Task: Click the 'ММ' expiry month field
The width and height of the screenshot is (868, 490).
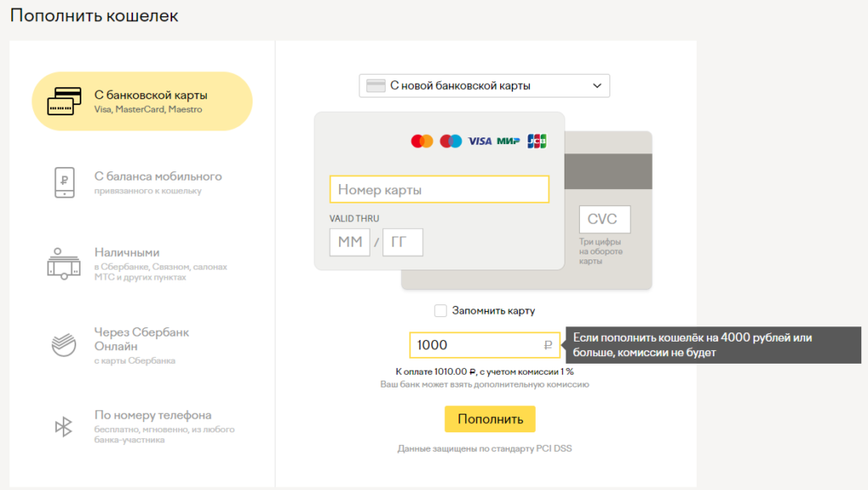Action: [350, 242]
